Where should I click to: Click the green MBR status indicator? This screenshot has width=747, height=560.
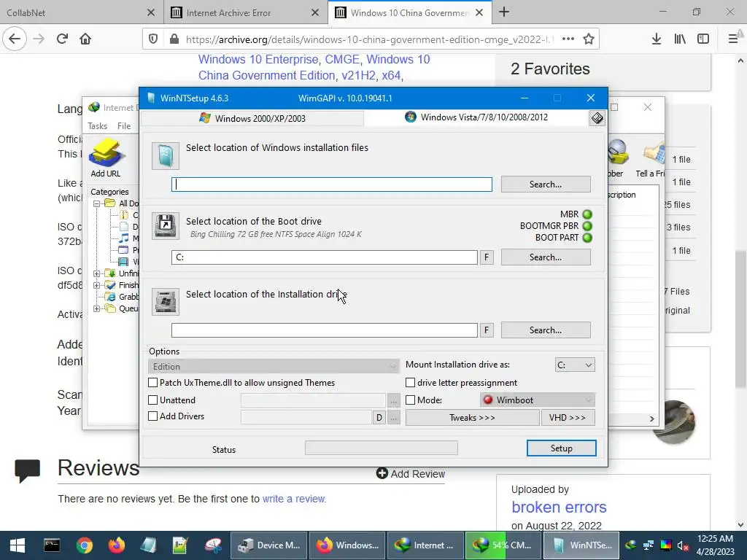(587, 214)
